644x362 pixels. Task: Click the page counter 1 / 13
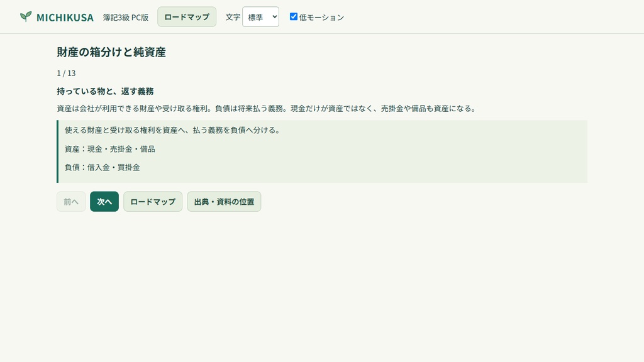pyautogui.click(x=66, y=73)
